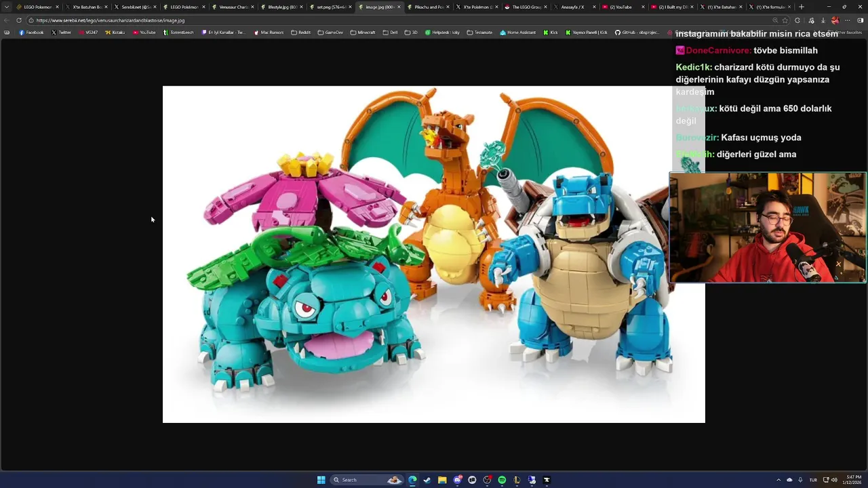The width and height of the screenshot is (868, 488).
Task: Show hidden system tray icons
Action: (x=778, y=480)
